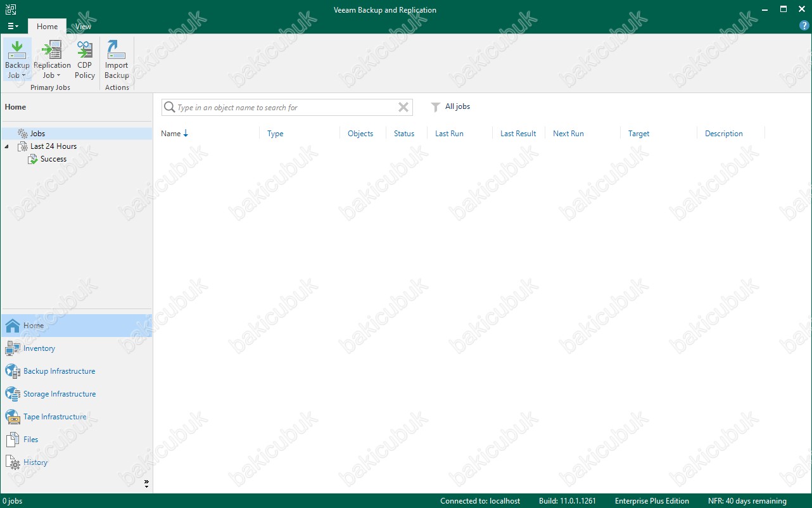Click the Inventory computer icon
The image size is (812, 508).
(x=13, y=348)
